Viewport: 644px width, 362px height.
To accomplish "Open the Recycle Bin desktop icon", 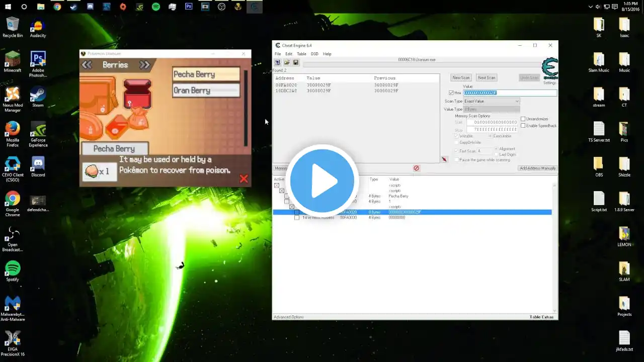I will [x=13, y=28].
